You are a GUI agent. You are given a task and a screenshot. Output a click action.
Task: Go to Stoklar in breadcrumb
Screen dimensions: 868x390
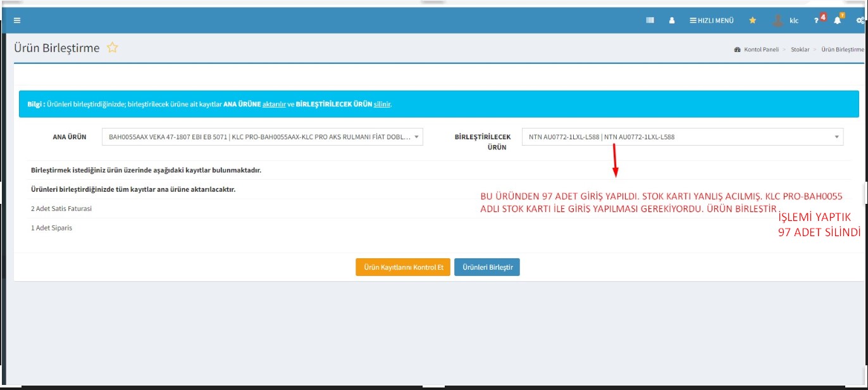(800, 49)
